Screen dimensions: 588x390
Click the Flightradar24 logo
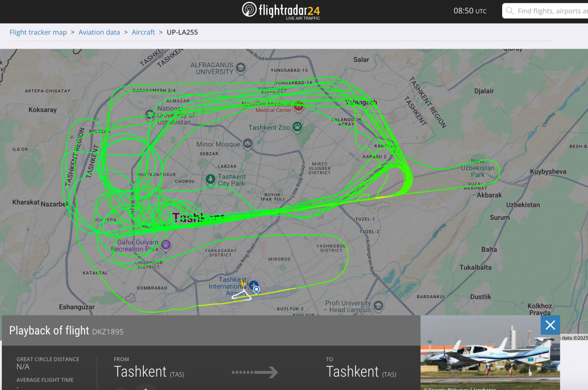pyautogui.click(x=281, y=11)
